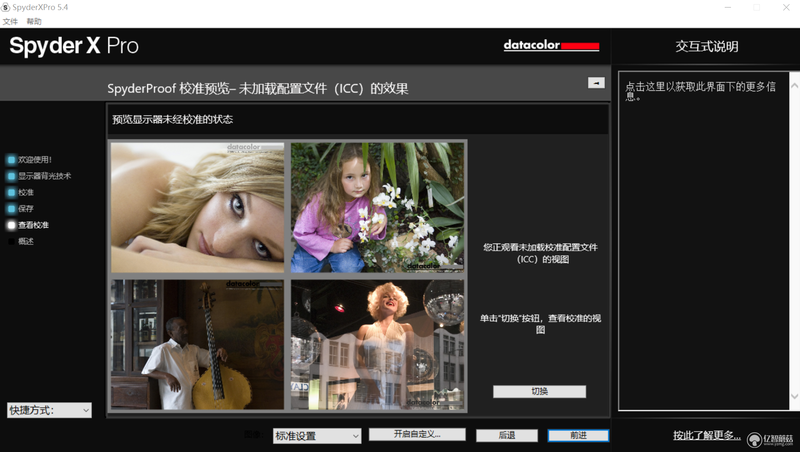This screenshot has width=800, height=452.
Task: Close the SpyderXPro window
Action: (786, 7)
